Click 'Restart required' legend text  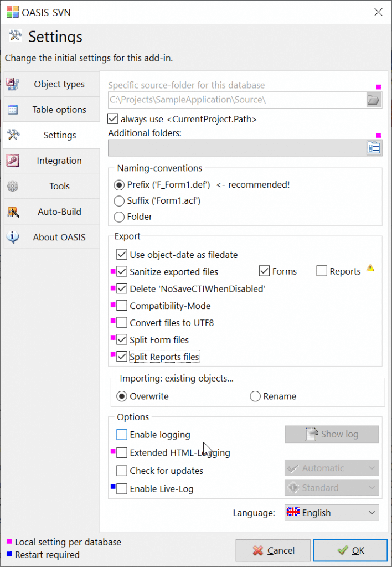(48, 555)
